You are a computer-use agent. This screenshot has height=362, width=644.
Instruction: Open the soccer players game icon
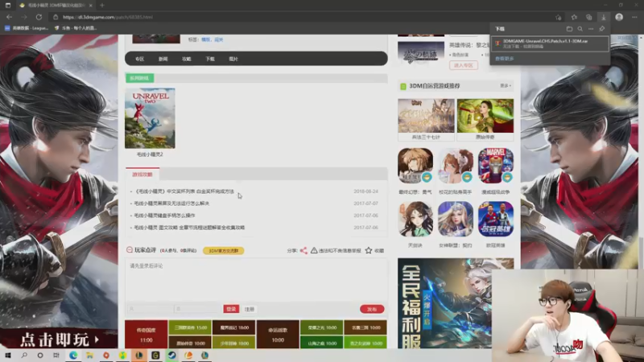pos(496,219)
